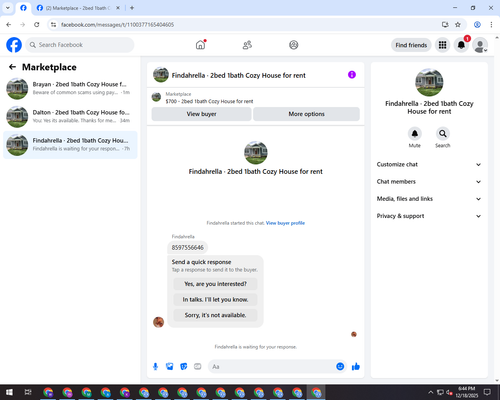Select Findahrella conversation in the list

(70, 145)
